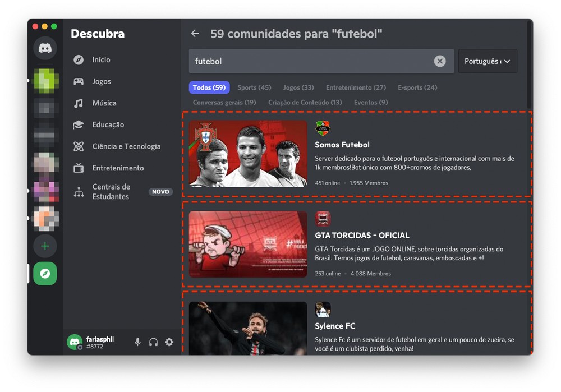This screenshot has height=392, width=561.
Task: Click the gamepad icon beside Jogos
Action: 79,81
